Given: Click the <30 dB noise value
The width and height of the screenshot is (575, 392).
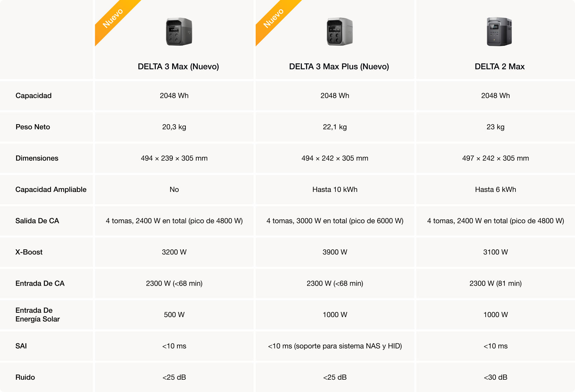Looking at the screenshot, I should click(495, 377).
